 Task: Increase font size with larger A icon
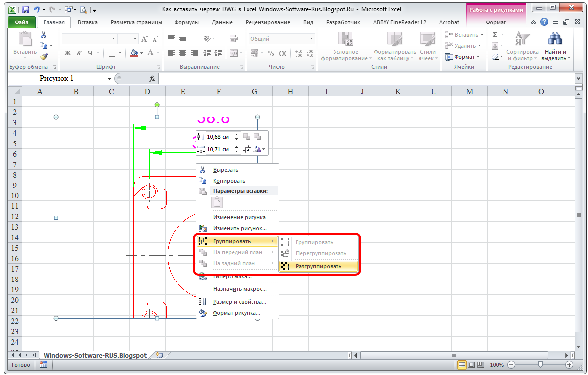[144, 39]
